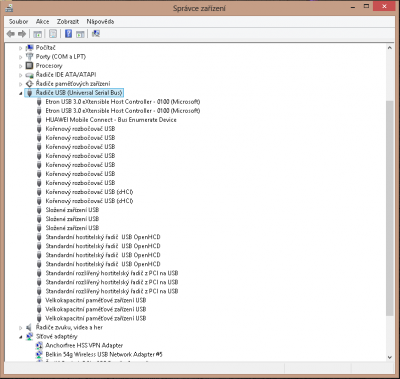The height and width of the screenshot is (379, 400).
Task: Open the Soubor menu
Action: pos(18,22)
